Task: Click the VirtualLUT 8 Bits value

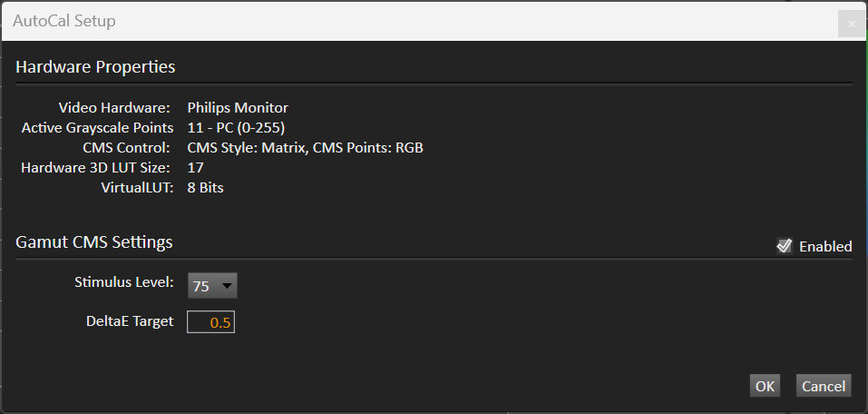Action: (205, 188)
